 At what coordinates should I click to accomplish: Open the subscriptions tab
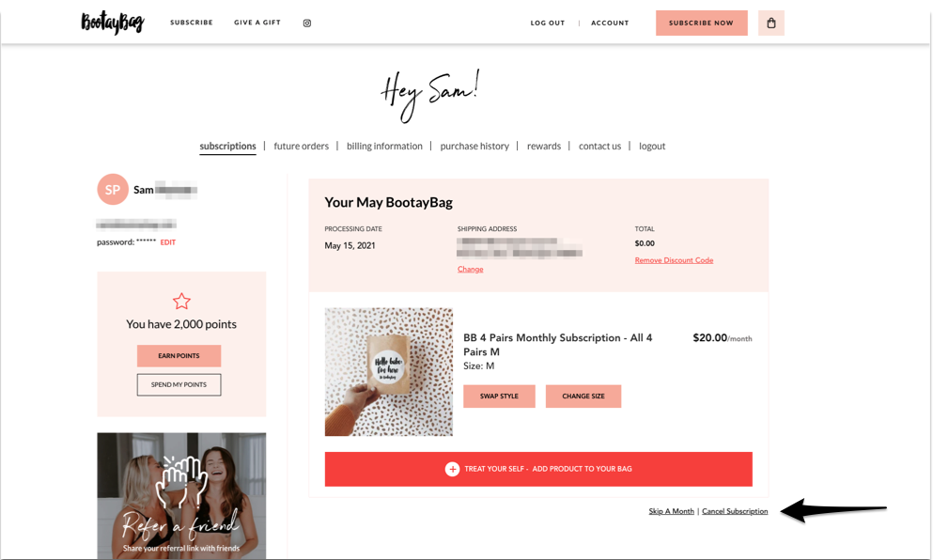tap(227, 147)
